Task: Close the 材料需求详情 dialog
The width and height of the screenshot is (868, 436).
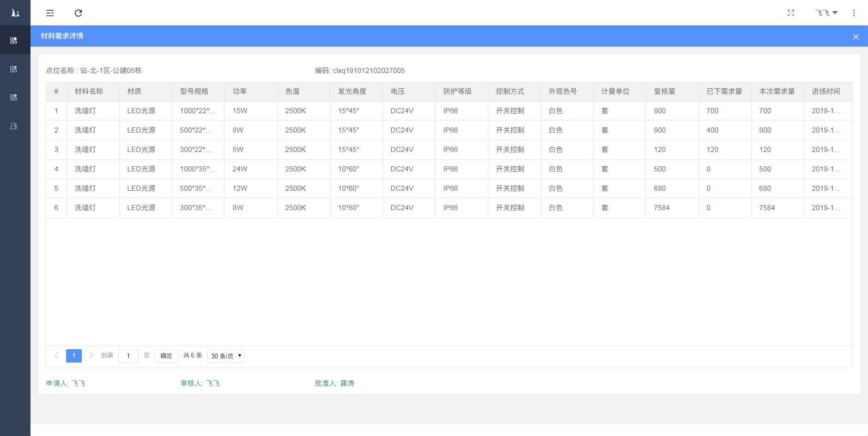Action: click(x=856, y=36)
